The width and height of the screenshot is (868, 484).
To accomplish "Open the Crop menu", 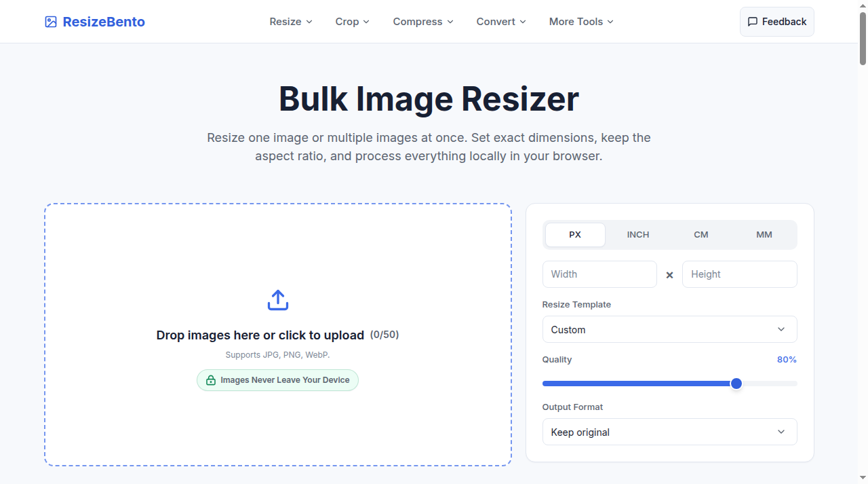I will tap(353, 22).
